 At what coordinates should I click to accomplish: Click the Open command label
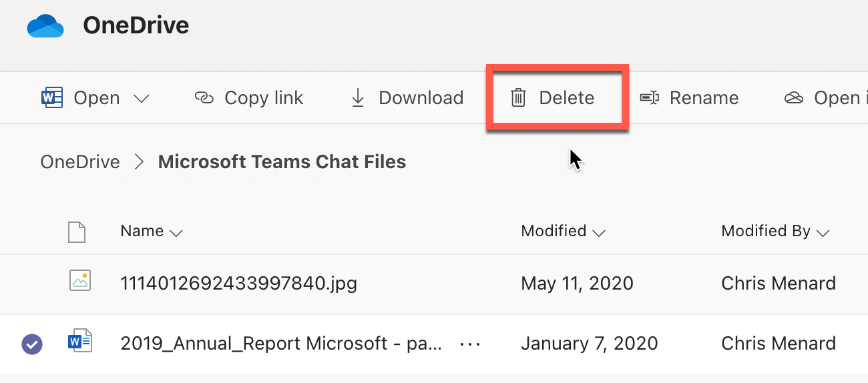[x=97, y=98]
